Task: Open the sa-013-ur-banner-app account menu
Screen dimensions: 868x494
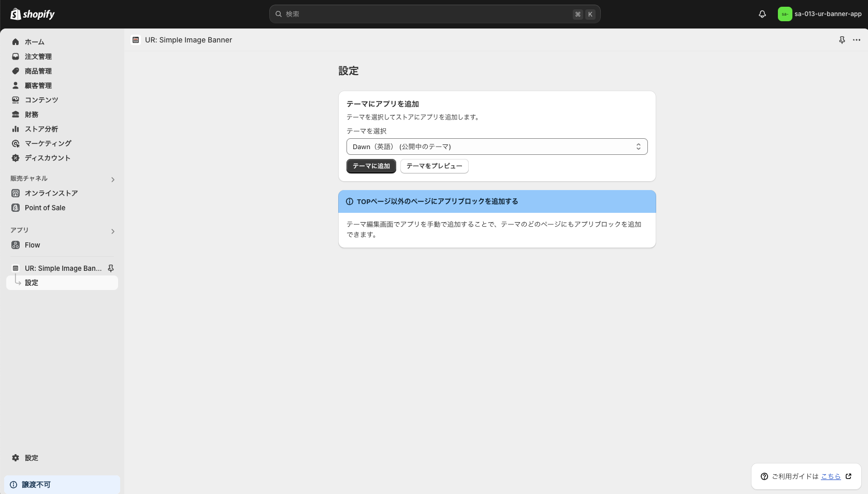Action: pos(820,14)
